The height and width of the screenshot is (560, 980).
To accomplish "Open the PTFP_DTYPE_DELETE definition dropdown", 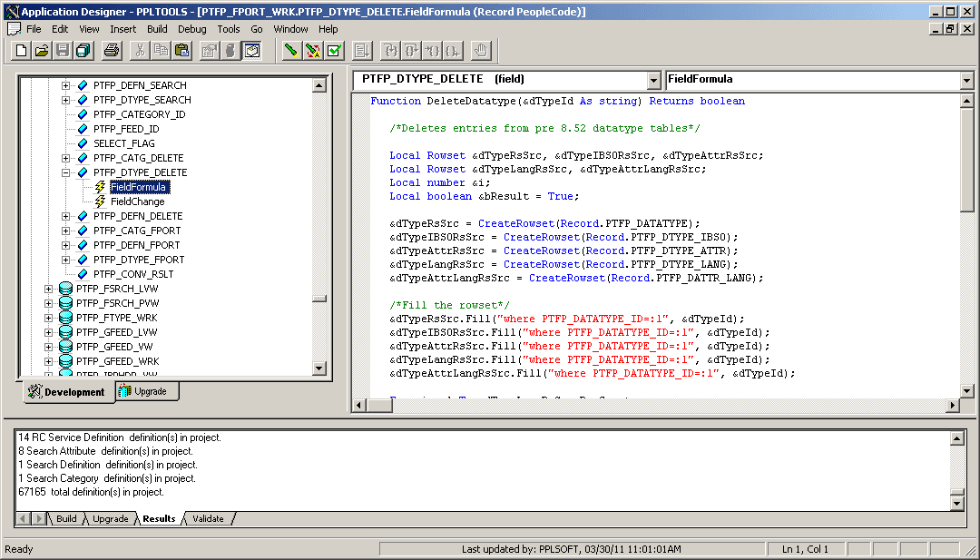I will pos(655,79).
